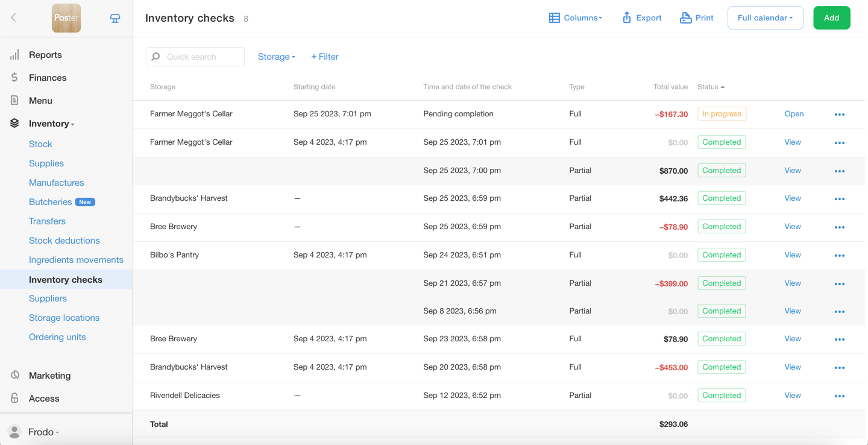Open the Storage filter dropdown

tap(277, 57)
